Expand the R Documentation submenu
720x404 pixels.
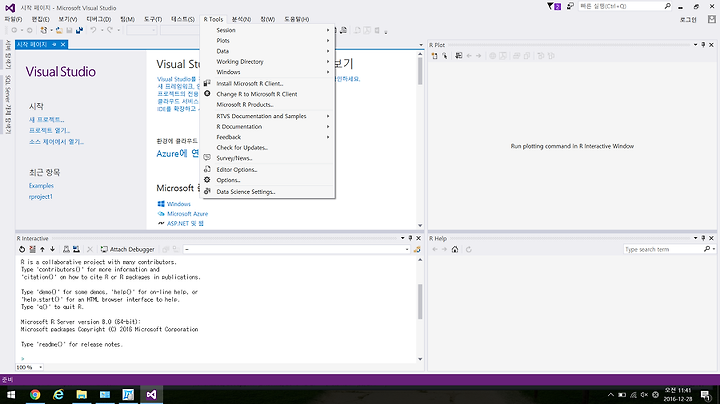pyautogui.click(x=268, y=127)
